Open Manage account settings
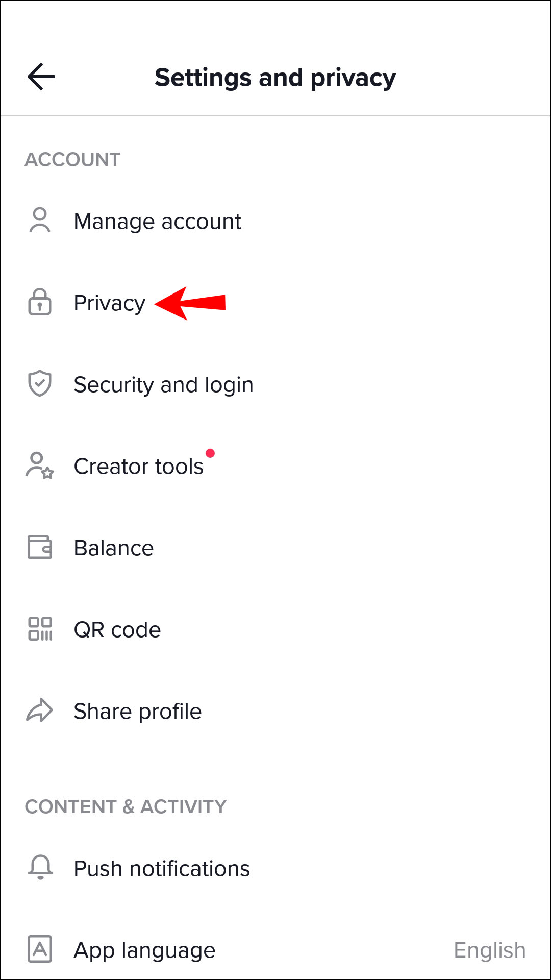 click(157, 222)
